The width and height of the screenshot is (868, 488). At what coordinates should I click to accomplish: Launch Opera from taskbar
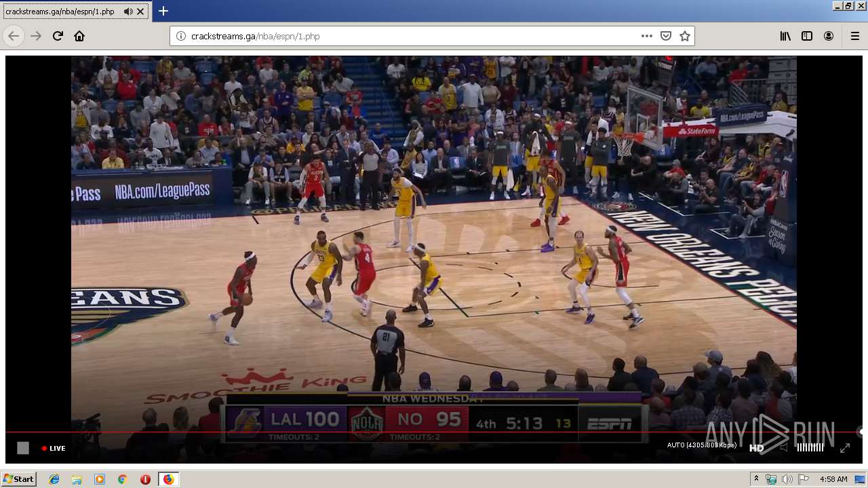tap(145, 479)
